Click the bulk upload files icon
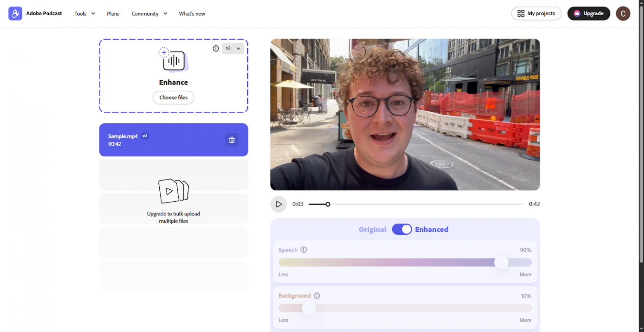This screenshot has height=332, width=644. click(x=173, y=191)
